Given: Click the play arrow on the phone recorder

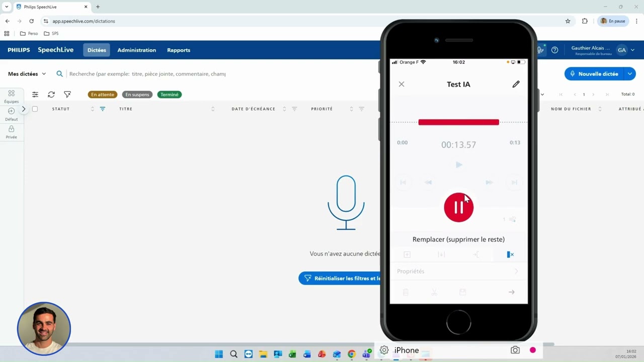Looking at the screenshot, I should tap(458, 165).
